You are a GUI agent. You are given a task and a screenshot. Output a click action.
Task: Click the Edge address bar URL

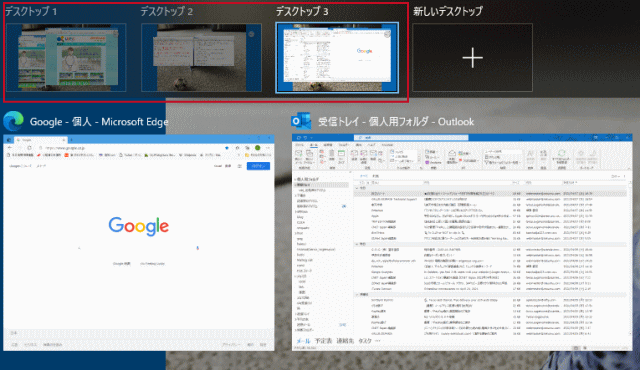[x=65, y=148]
